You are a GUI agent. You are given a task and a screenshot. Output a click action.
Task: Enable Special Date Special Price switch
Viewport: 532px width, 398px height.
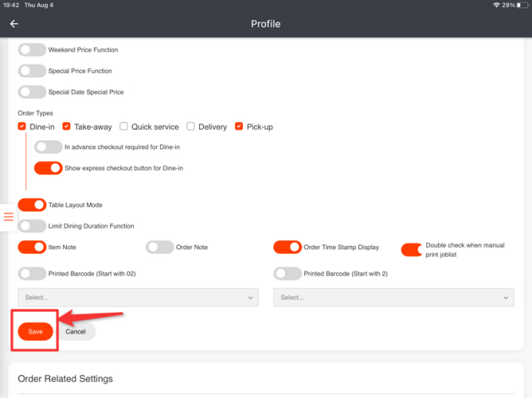click(x=32, y=92)
